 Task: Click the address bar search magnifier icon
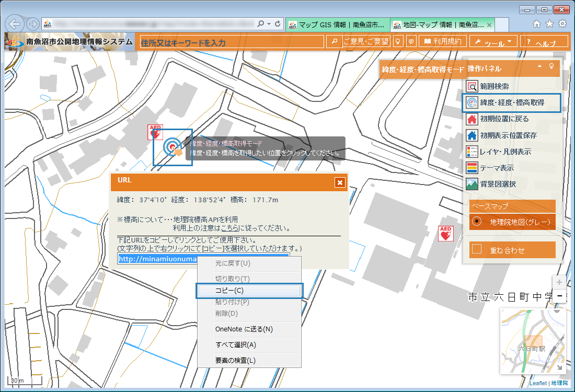[x=260, y=24]
